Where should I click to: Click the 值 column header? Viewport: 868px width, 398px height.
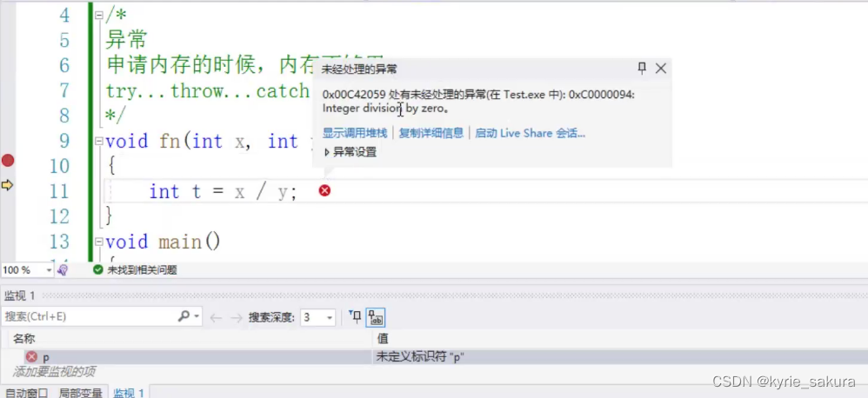pyautogui.click(x=383, y=338)
